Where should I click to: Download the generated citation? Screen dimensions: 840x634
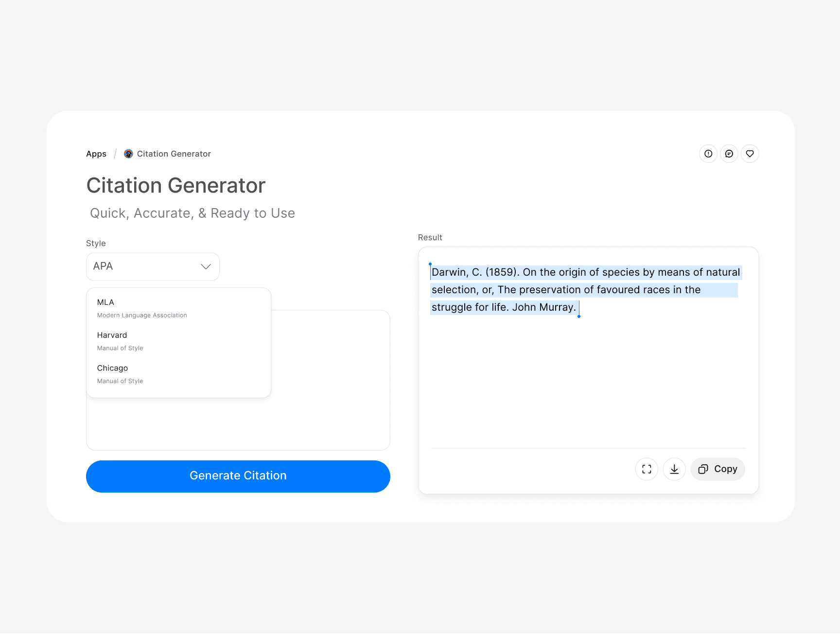tap(674, 469)
